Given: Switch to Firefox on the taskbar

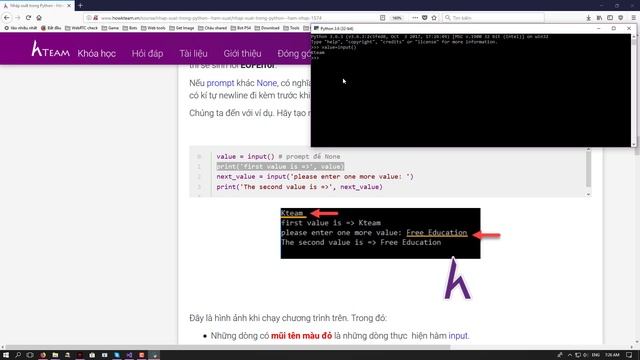Looking at the screenshot, I should pyautogui.click(x=42, y=355).
